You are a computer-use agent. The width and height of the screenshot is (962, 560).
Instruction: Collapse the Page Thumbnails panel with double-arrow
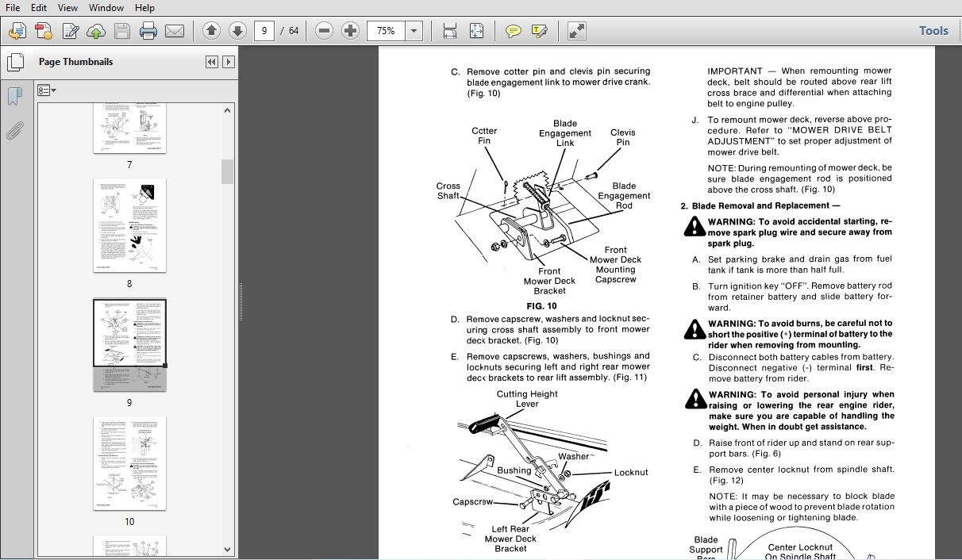tap(212, 62)
